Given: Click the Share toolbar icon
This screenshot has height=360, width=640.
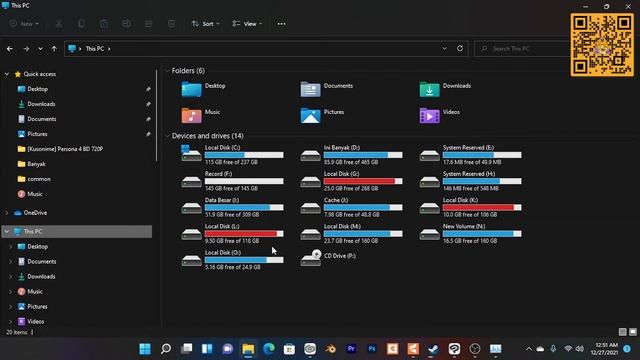Looking at the screenshot, I should tap(149, 24).
